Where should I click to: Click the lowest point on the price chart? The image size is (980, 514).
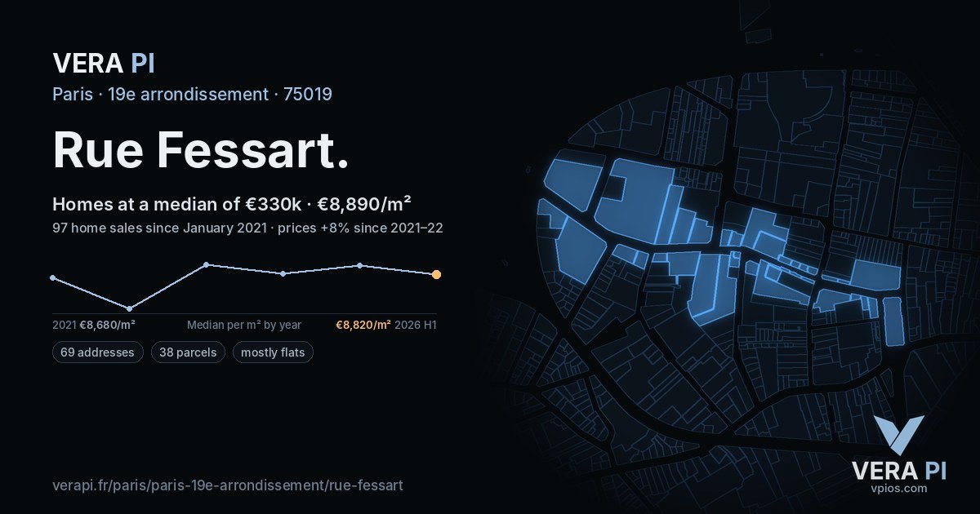coord(129,308)
